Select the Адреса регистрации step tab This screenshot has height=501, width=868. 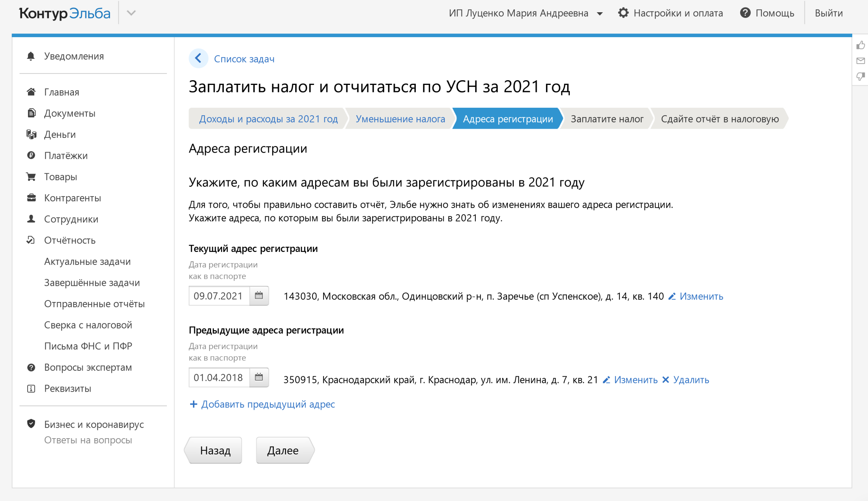(x=508, y=119)
